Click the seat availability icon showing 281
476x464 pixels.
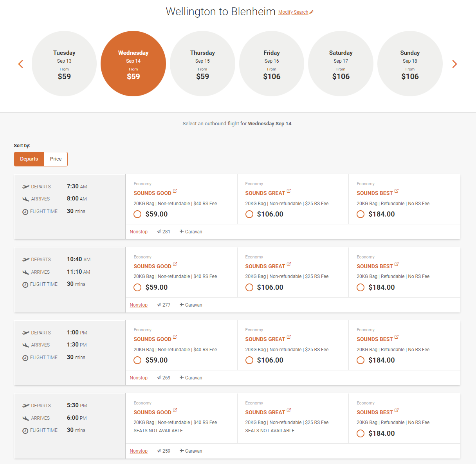click(159, 231)
